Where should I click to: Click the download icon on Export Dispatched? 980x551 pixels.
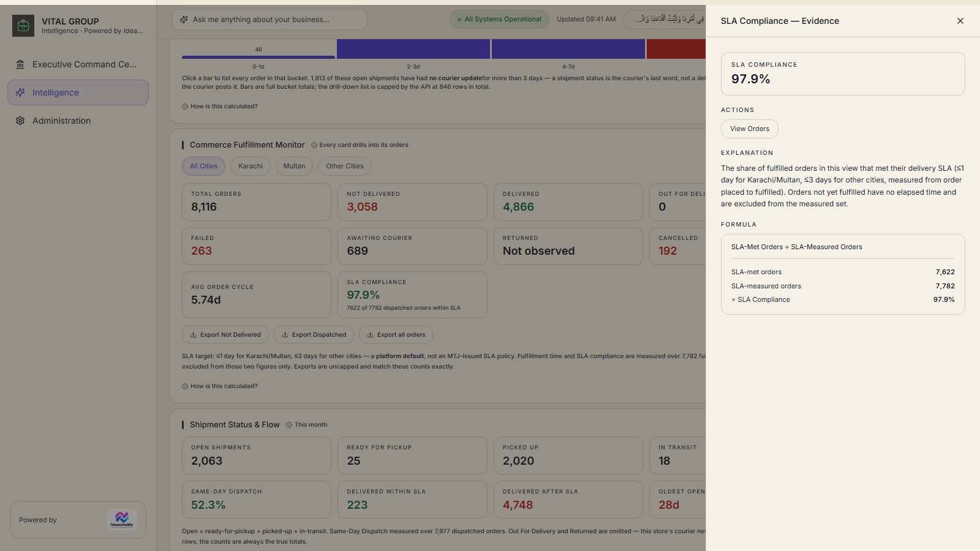(x=285, y=335)
